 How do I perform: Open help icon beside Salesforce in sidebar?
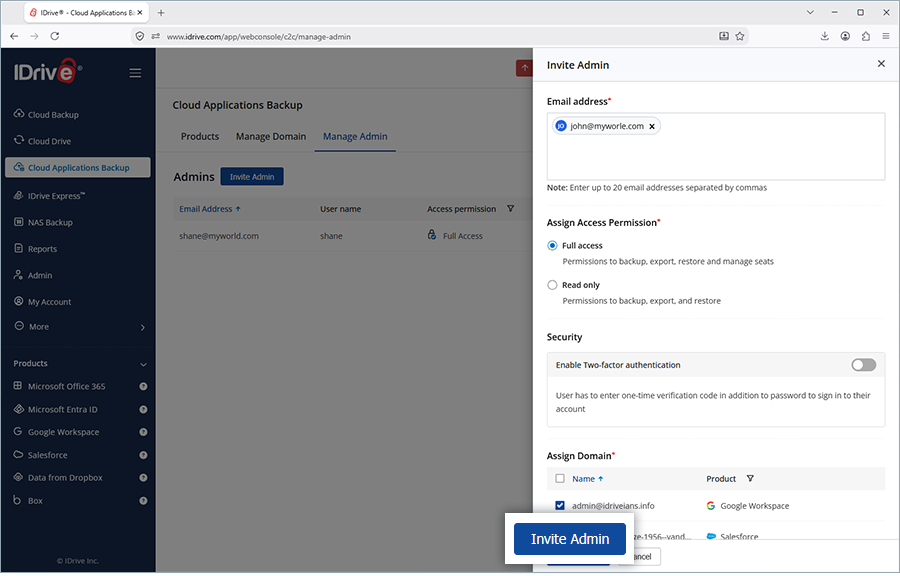coord(143,454)
